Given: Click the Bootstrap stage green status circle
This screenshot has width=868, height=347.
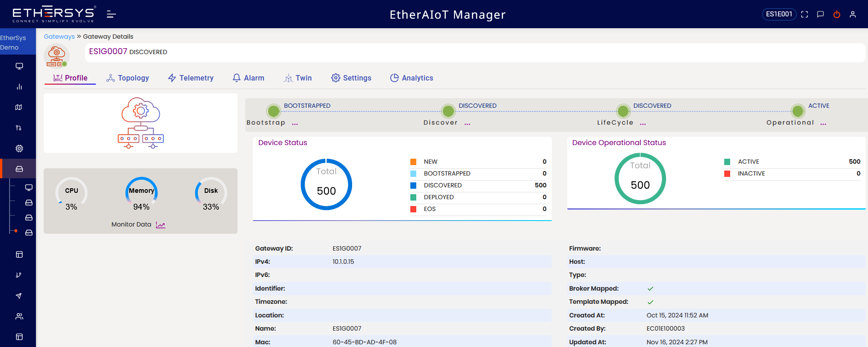Looking at the screenshot, I should click(273, 111).
